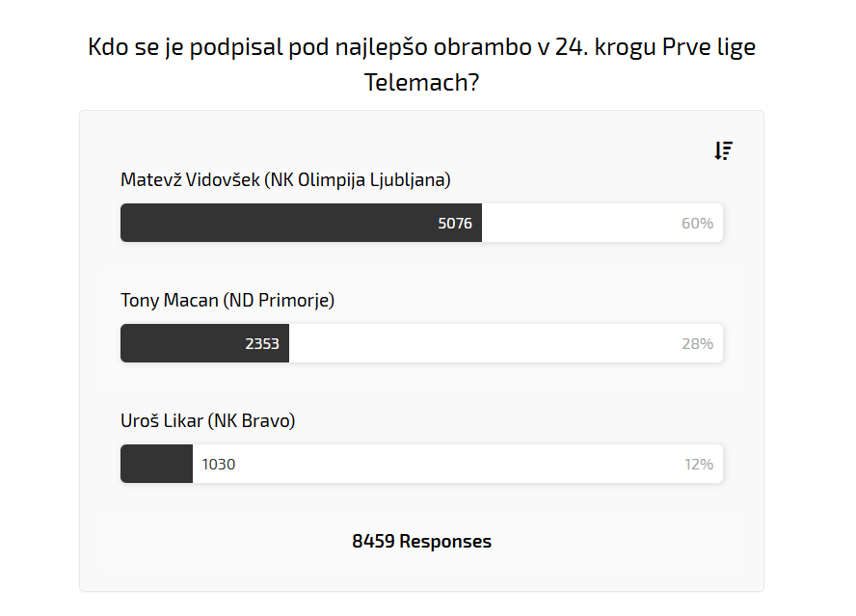Select the 5076 vote count
This screenshot has width=856, height=616.
click(455, 223)
